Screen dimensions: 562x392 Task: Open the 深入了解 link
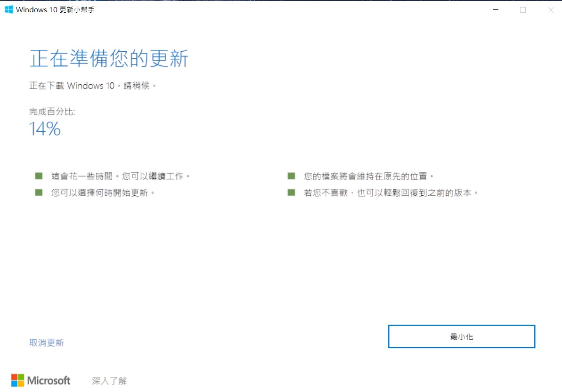(x=109, y=381)
